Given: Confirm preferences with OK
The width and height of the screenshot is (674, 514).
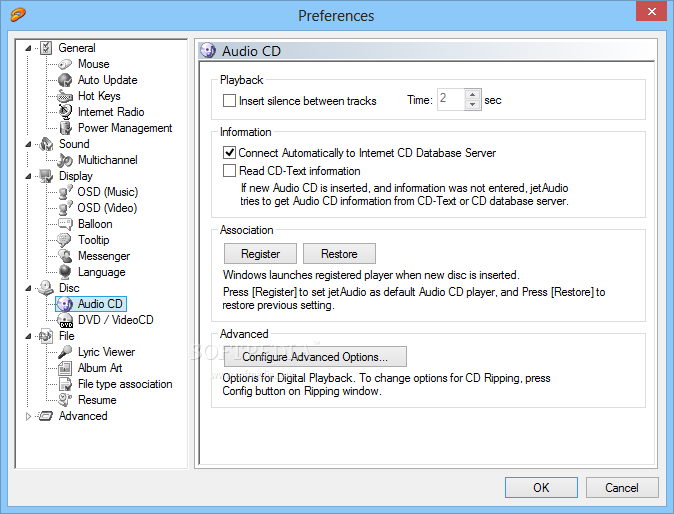Looking at the screenshot, I should click(541, 487).
